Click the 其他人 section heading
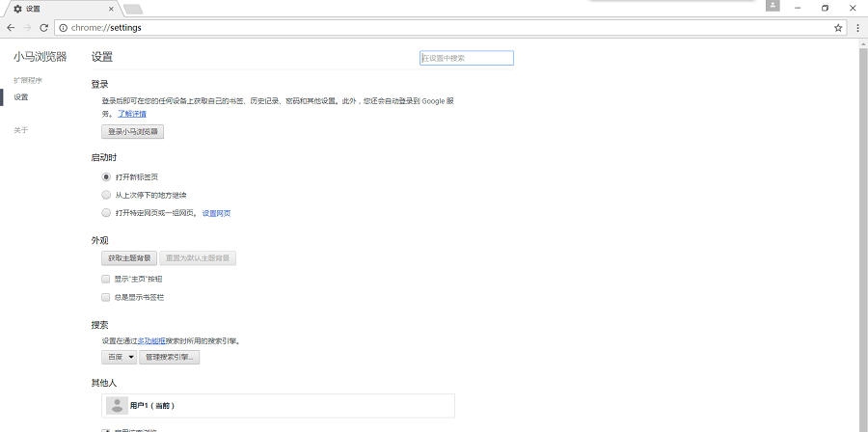 click(x=103, y=383)
